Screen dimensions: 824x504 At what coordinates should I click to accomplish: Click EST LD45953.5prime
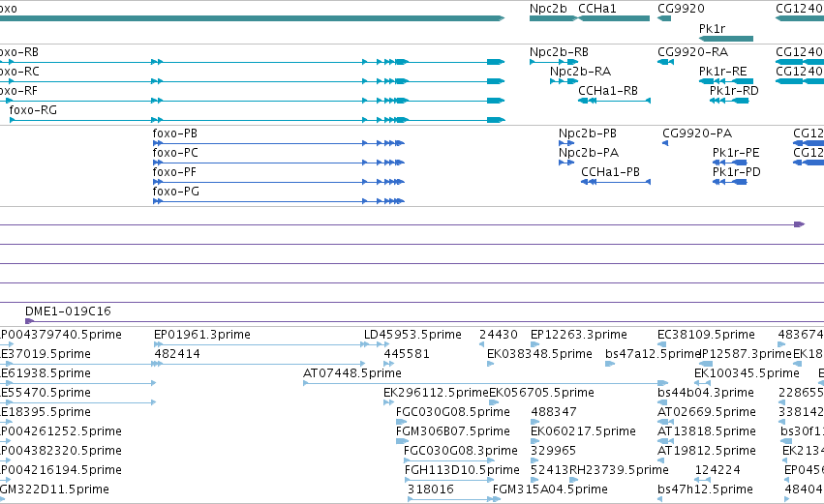(x=412, y=335)
